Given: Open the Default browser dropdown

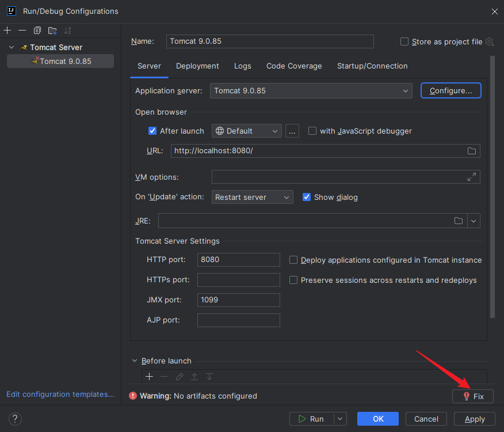Looking at the screenshot, I should [247, 131].
